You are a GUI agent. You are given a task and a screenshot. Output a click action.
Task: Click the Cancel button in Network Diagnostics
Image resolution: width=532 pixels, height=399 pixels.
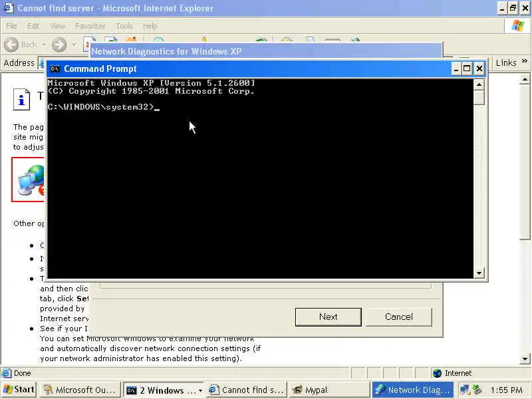pyautogui.click(x=398, y=317)
